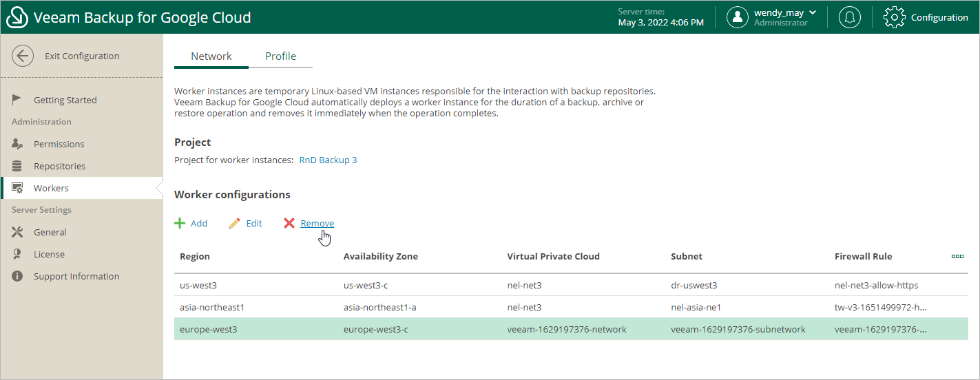
Task: Click the Repositories database icon
Action: click(17, 166)
